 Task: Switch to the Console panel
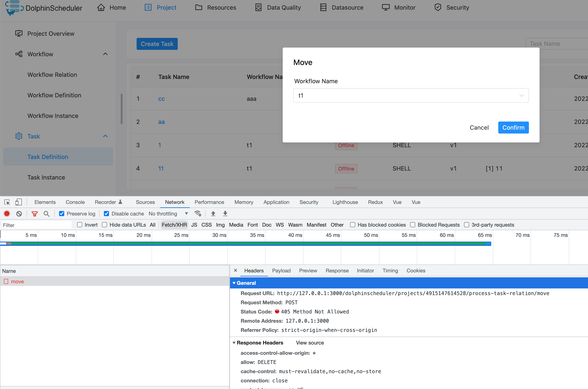[x=75, y=202]
